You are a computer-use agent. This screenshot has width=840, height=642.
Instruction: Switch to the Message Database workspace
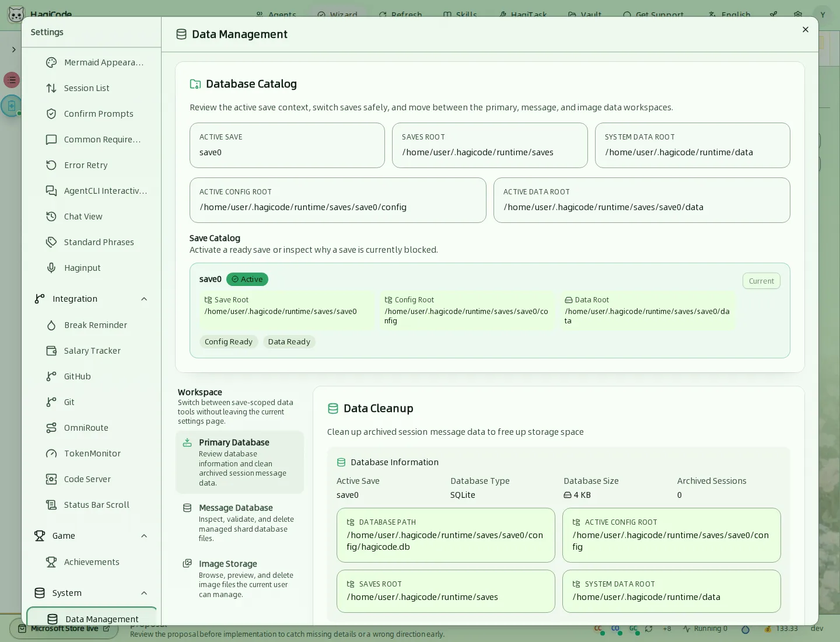[240, 523]
